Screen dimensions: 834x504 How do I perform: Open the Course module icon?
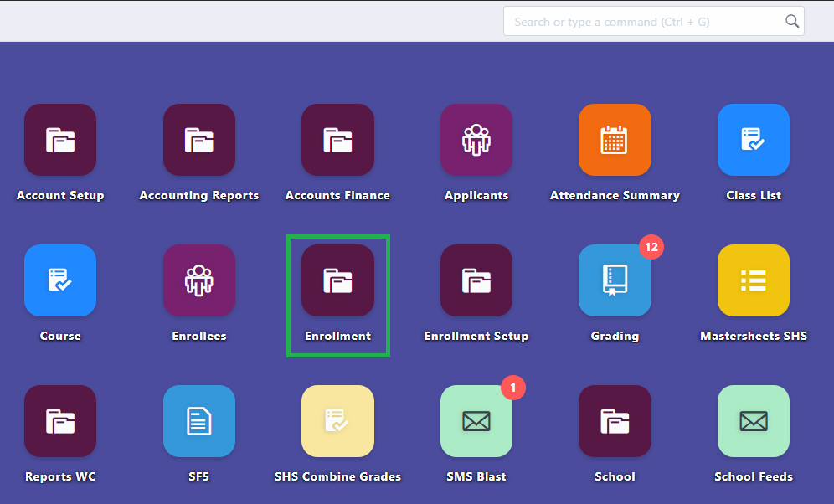[60, 280]
